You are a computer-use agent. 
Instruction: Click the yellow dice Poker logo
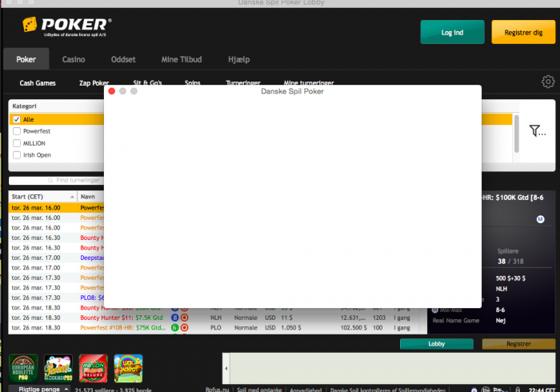pos(30,25)
